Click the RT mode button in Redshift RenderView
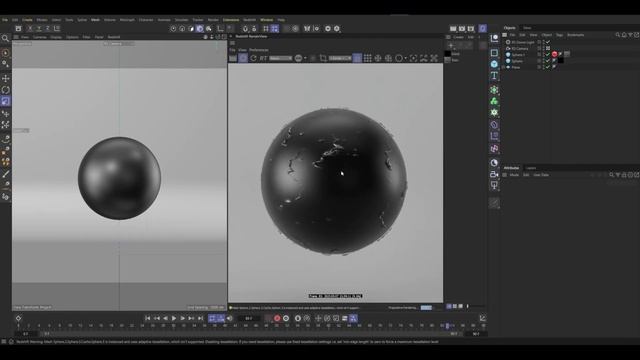Image resolution: width=640 pixels, height=360 pixels. click(x=263, y=58)
